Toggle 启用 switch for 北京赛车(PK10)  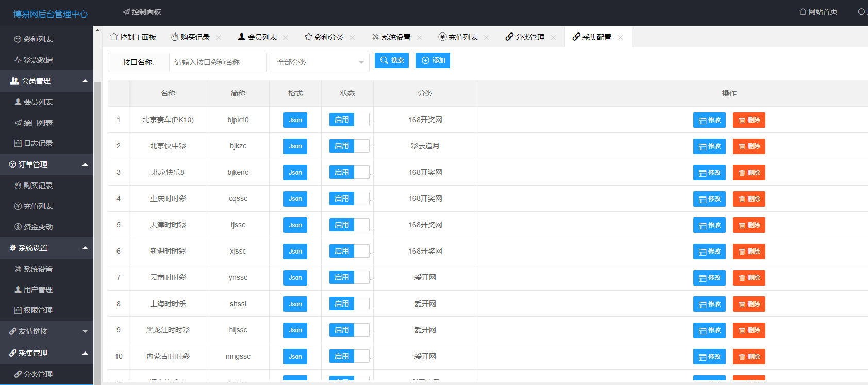(349, 120)
